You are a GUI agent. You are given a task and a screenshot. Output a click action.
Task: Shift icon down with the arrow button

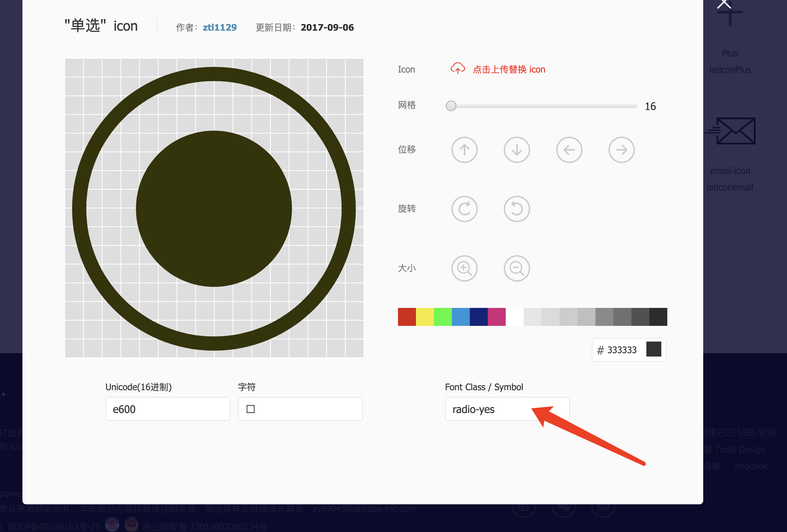coord(517,150)
